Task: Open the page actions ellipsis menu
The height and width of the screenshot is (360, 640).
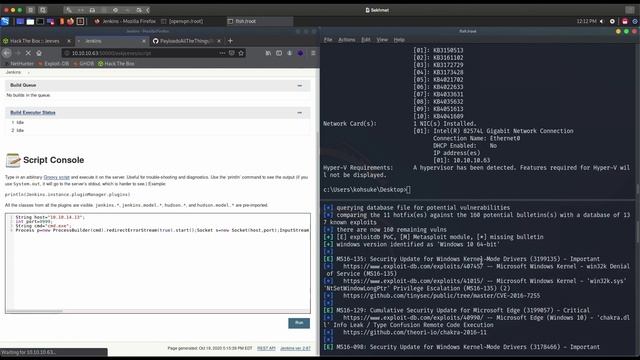Action: [222, 53]
